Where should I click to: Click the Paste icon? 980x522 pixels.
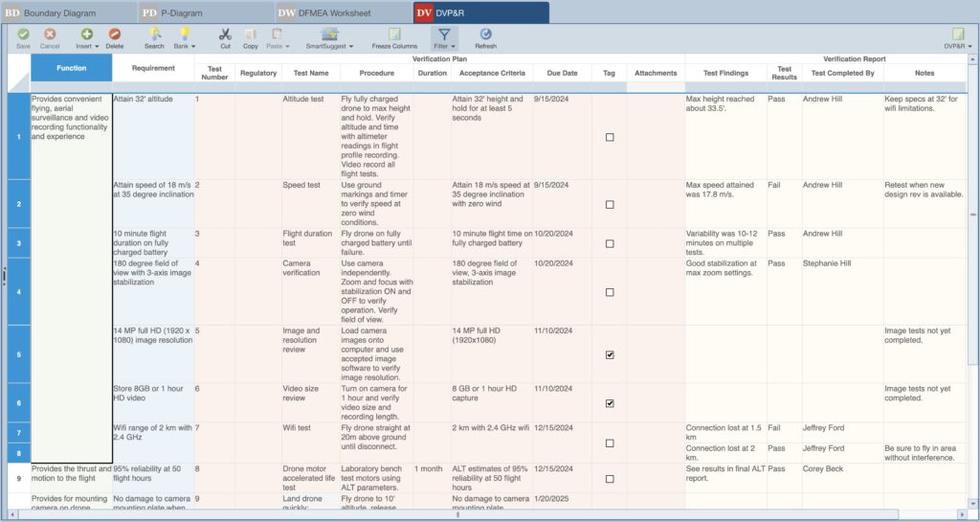tap(277, 34)
